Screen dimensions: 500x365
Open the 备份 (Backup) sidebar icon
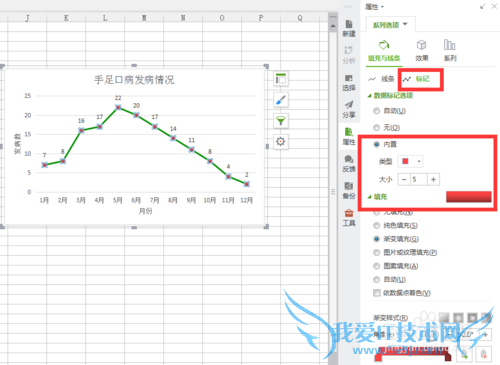[x=349, y=191]
